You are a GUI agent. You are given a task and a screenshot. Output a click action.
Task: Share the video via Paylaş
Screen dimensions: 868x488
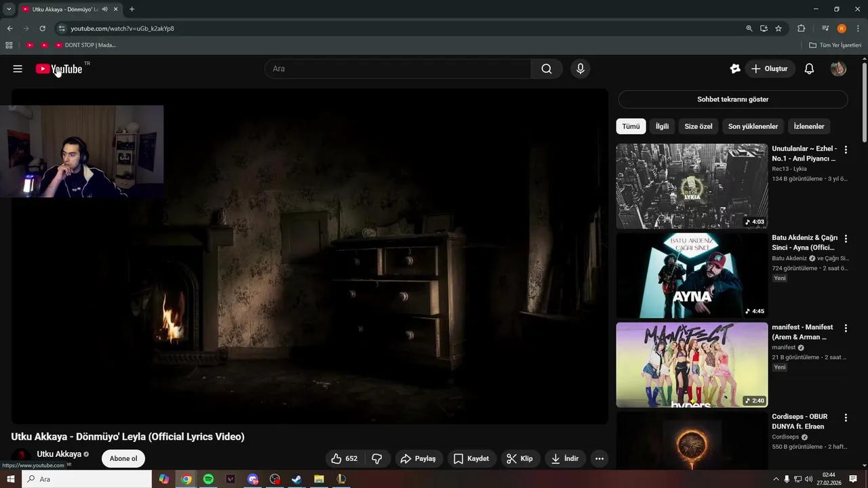(418, 459)
